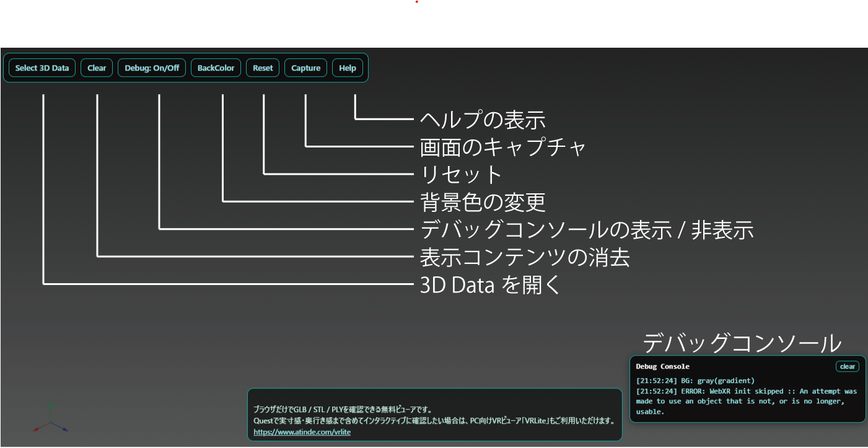Screen dimensions: 868x448
Task: Click the Select 3D Data button
Action: (x=42, y=68)
